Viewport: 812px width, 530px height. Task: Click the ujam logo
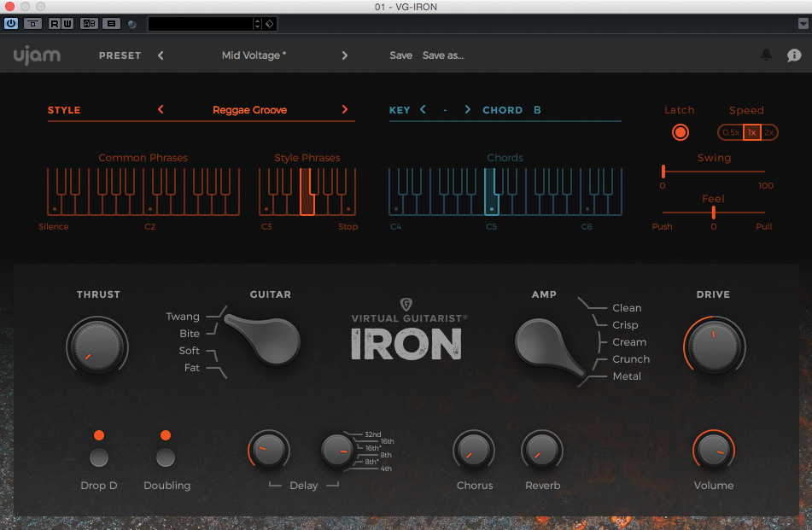(37, 55)
